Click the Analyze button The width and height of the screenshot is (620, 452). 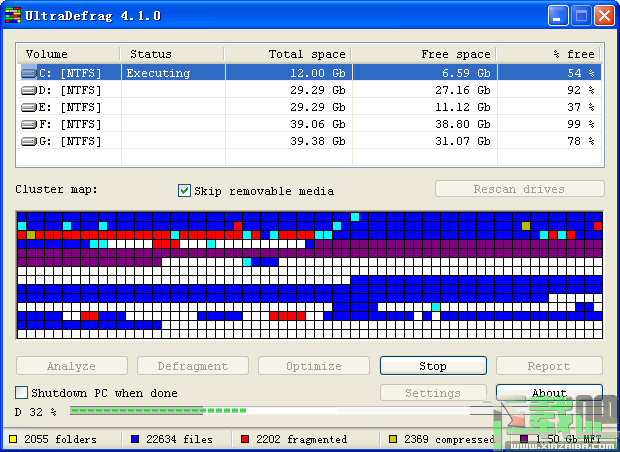tap(72, 366)
